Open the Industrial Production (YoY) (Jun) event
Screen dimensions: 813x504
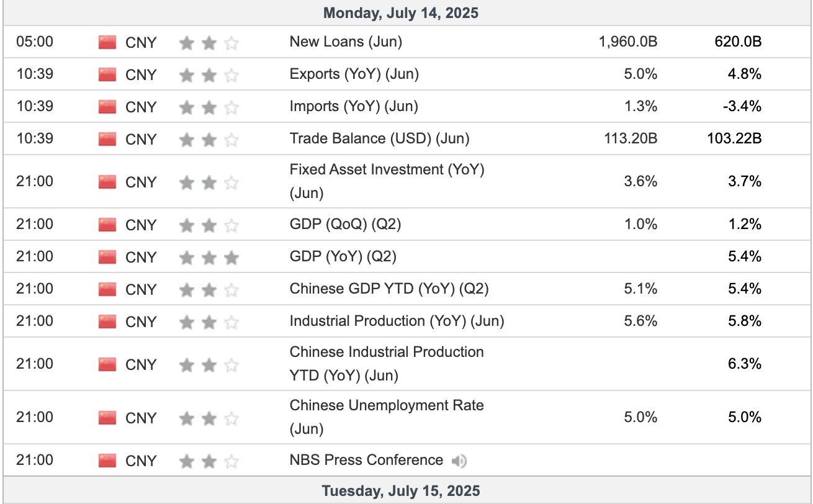click(x=397, y=321)
